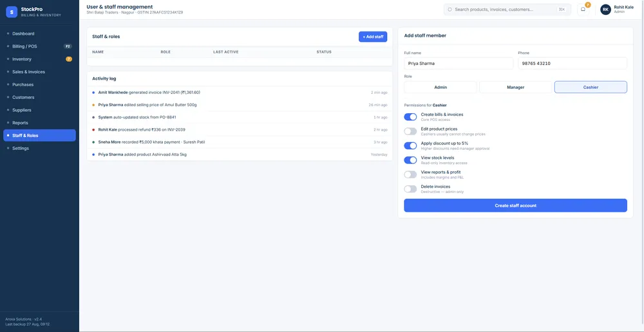
Task: Click the 'Yesterday' timestamp
Action: [x=379, y=154]
